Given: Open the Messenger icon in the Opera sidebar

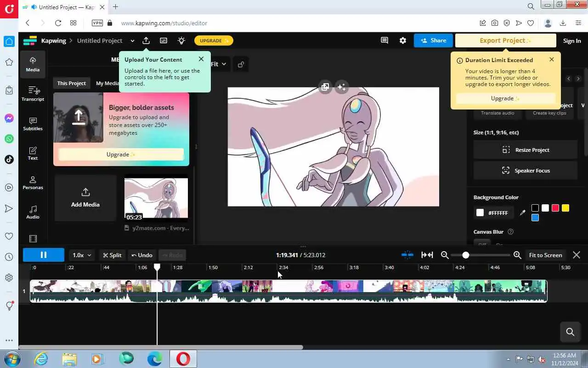Looking at the screenshot, I should 9,118.
